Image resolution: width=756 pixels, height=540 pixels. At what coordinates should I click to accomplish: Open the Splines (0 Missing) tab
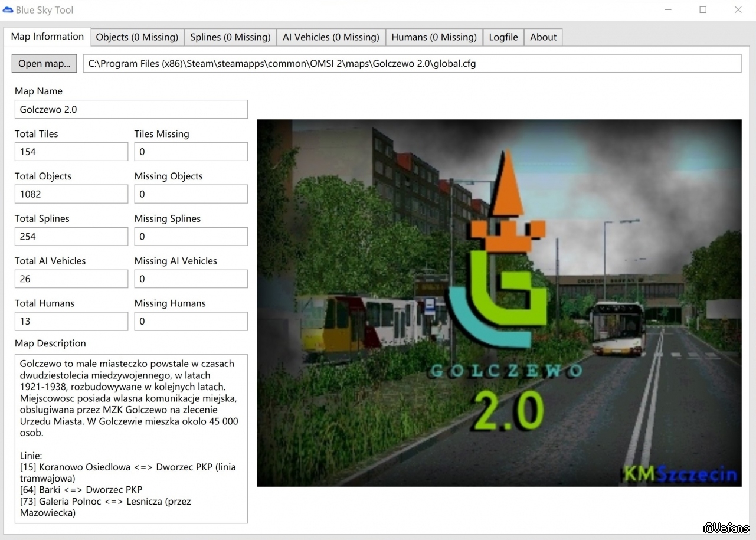[230, 37]
